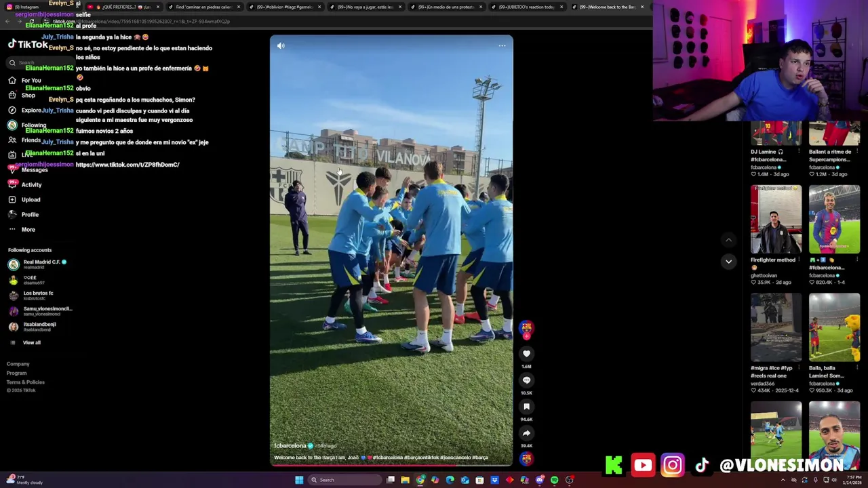Like the video with the heart icon
The image size is (868, 488).
click(x=526, y=354)
